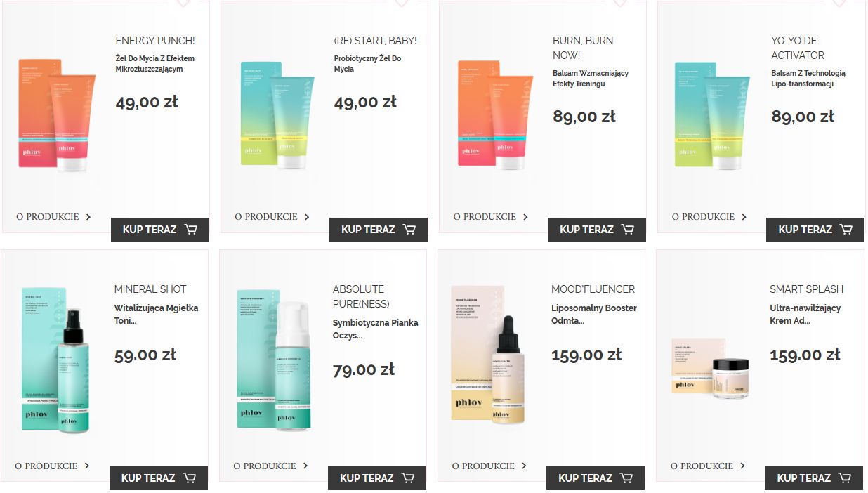The width and height of the screenshot is (868, 493).
Task: Click cart icon for SMART SPLASH
Action: pos(844,478)
